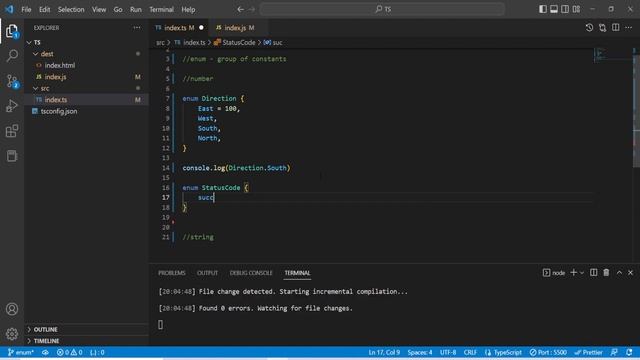This screenshot has width=640, height=360.
Task: Kill the terminal with trash icon
Action: click(x=606, y=273)
